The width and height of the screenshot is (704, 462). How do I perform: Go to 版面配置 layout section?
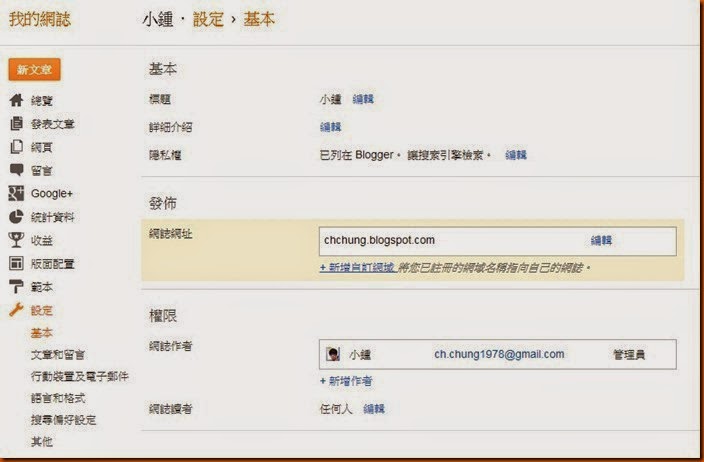coord(53,264)
